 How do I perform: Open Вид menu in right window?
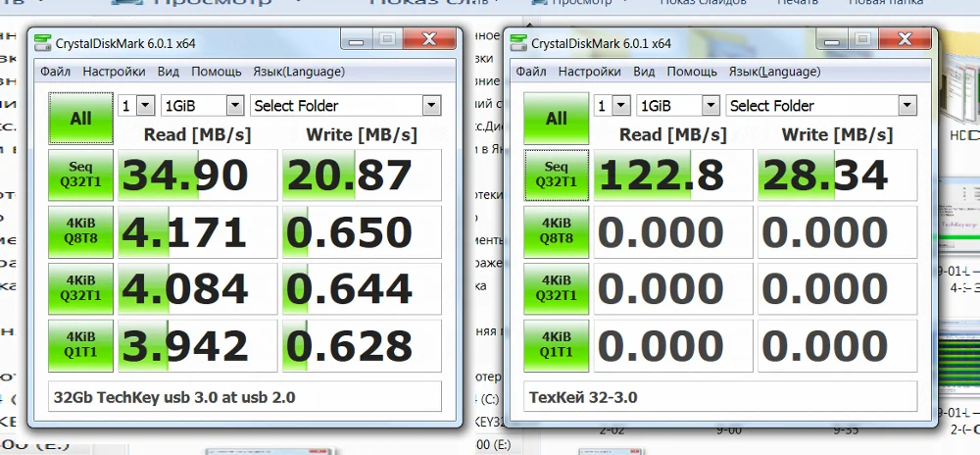pyautogui.click(x=645, y=72)
